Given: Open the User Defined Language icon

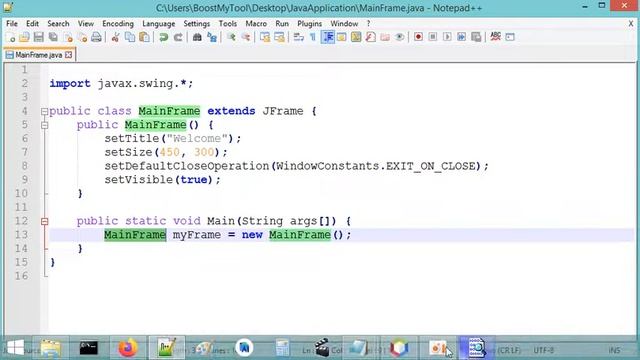Looking at the screenshot, I should tap(342, 37).
